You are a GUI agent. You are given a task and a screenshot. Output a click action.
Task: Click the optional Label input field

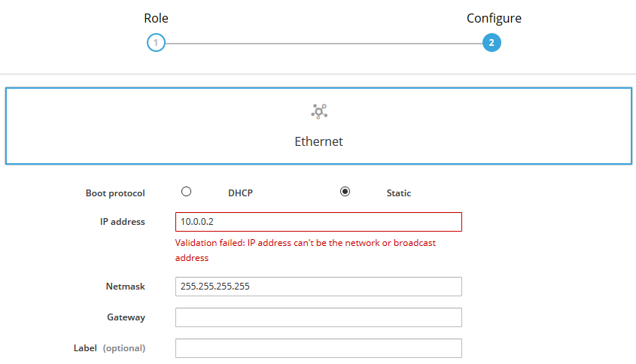[318, 348]
